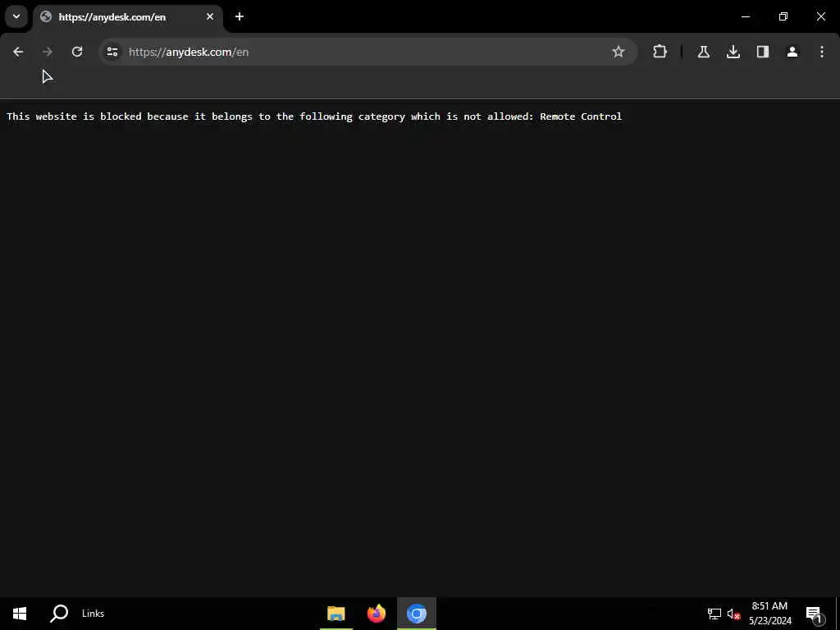Open the Windows Start menu

(x=20, y=614)
